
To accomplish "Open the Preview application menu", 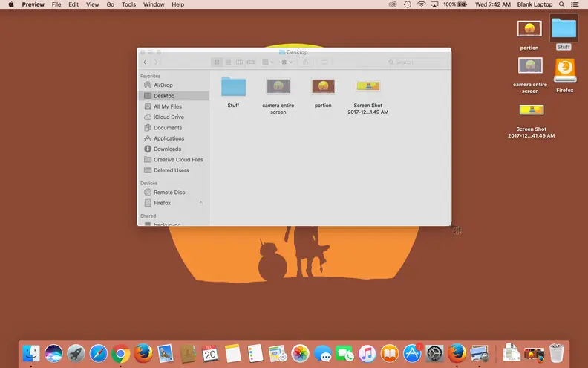I will click(33, 4).
